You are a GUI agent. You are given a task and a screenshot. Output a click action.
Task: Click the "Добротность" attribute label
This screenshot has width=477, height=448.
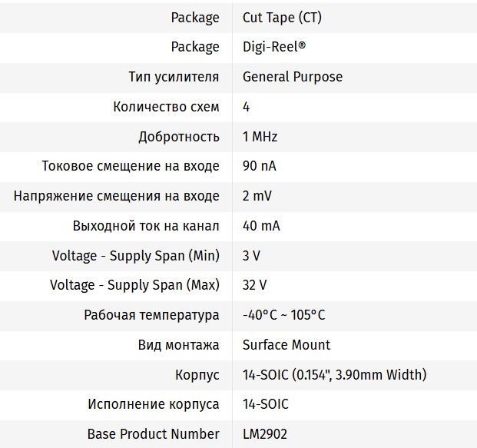coord(179,137)
